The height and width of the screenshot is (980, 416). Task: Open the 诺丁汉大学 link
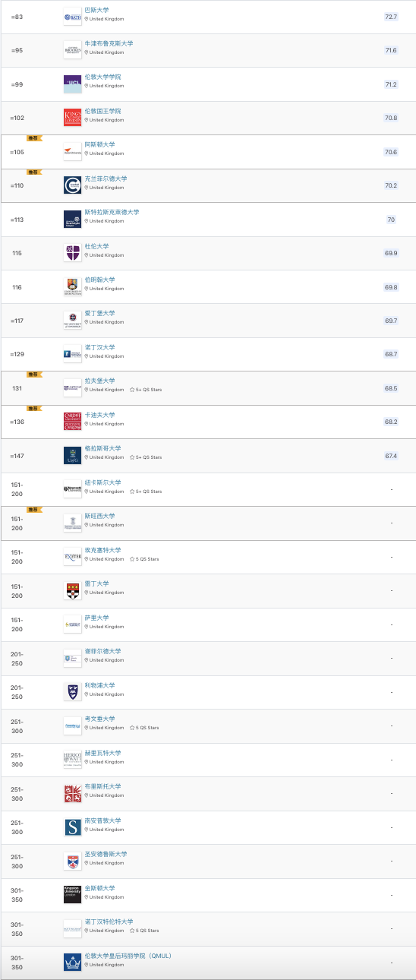99,347
